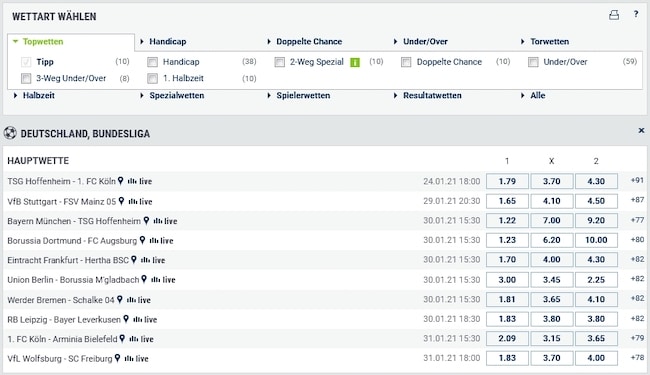The height and width of the screenshot is (375, 650).
Task: Expand the Spezialwetten category
Action: click(x=172, y=95)
